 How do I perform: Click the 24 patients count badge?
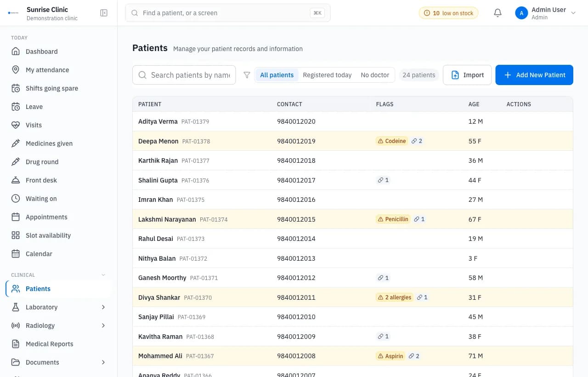[418, 75]
